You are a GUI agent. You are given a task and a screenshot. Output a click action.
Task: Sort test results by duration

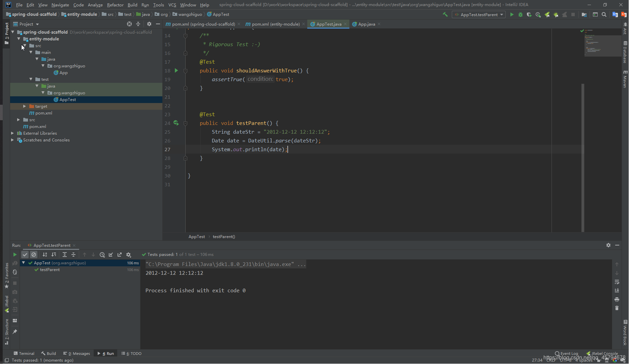point(54,255)
